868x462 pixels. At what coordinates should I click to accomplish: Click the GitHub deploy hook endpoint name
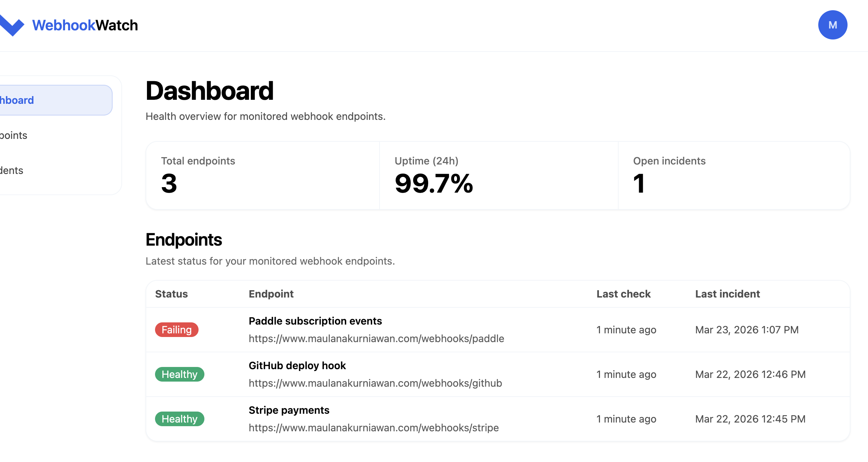point(297,365)
